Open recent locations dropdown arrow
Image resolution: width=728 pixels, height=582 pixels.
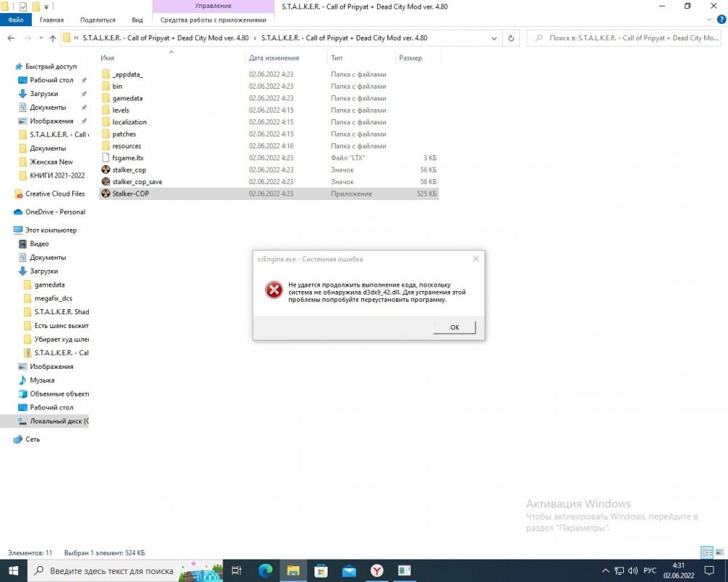click(x=41, y=39)
